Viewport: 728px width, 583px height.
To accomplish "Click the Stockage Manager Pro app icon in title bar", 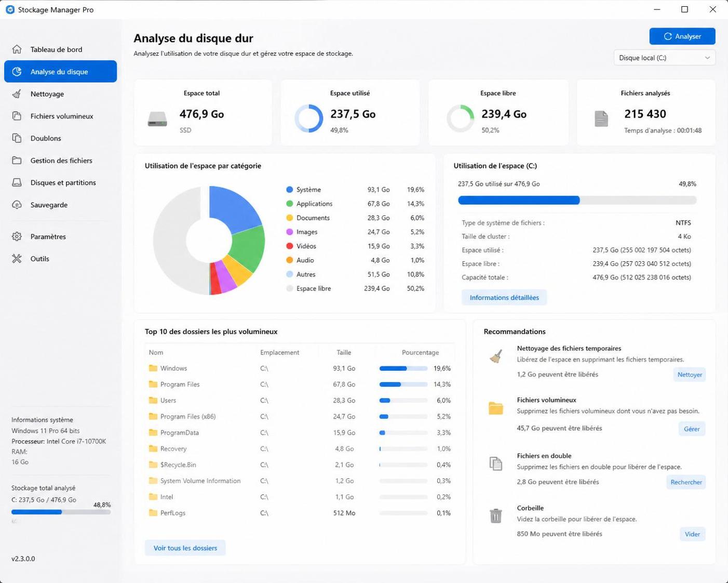I will click(10, 10).
